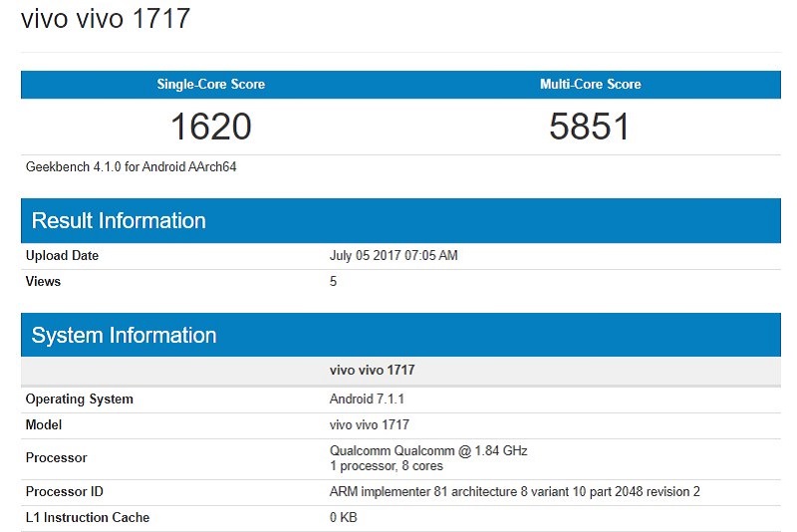This screenshot has height=532, width=797.
Task: Select 'Qualcomm Qualcomm @ 1.84 GHz' text
Action: (428, 450)
